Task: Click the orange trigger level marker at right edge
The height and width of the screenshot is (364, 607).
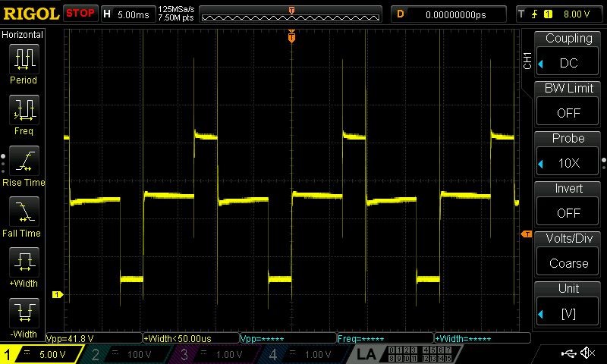Action: point(526,234)
